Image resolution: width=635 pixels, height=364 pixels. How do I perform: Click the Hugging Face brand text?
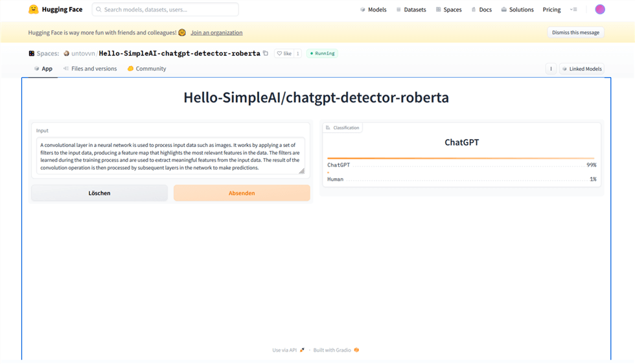click(62, 9)
